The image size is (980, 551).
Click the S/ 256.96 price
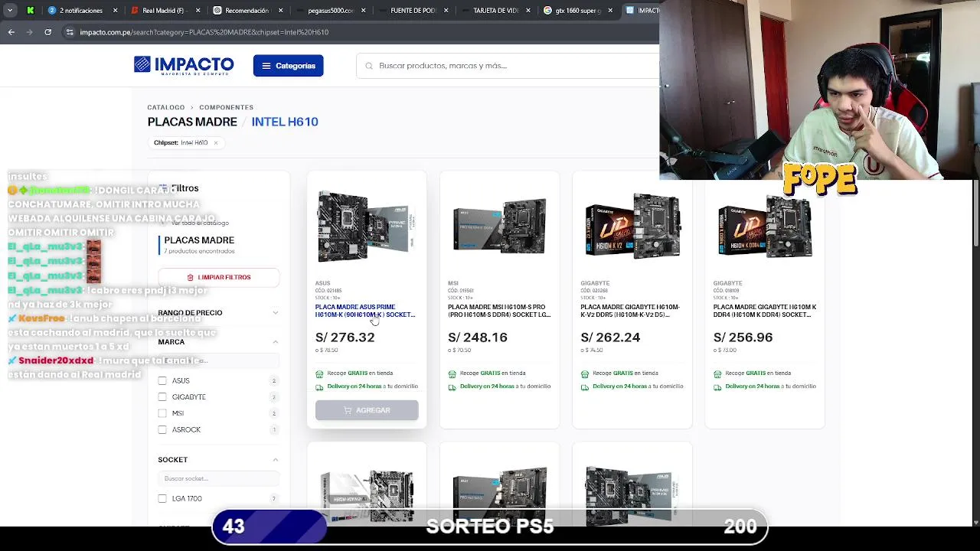743,337
